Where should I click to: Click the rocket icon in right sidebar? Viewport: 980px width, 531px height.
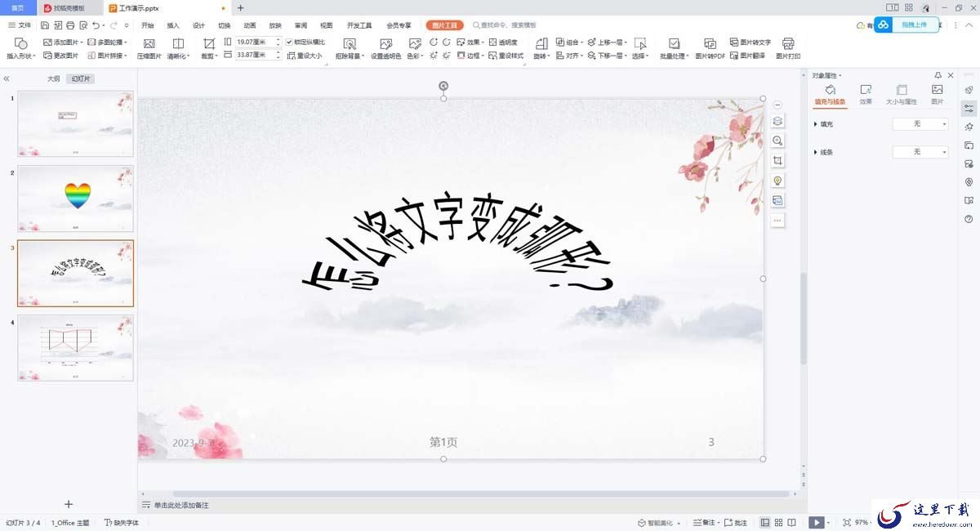tap(969, 90)
